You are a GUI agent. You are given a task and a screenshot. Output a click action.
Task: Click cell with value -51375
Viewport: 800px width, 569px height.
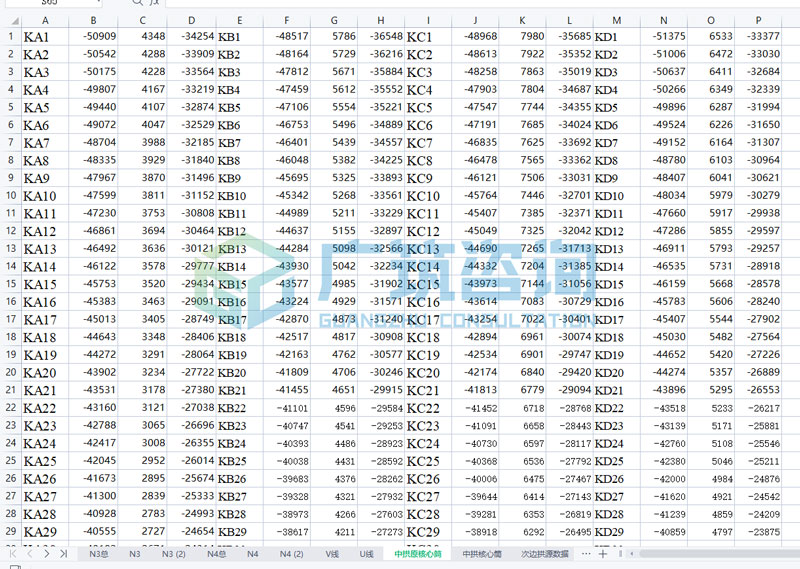pos(664,37)
